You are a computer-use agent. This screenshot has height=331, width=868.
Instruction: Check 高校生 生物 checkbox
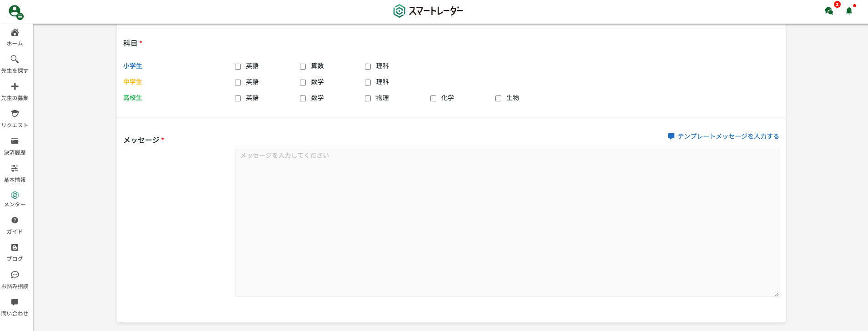[498, 98]
